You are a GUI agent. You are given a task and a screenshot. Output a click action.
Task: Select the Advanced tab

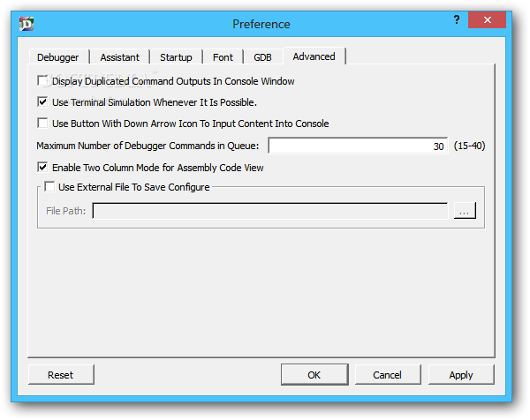[314, 56]
